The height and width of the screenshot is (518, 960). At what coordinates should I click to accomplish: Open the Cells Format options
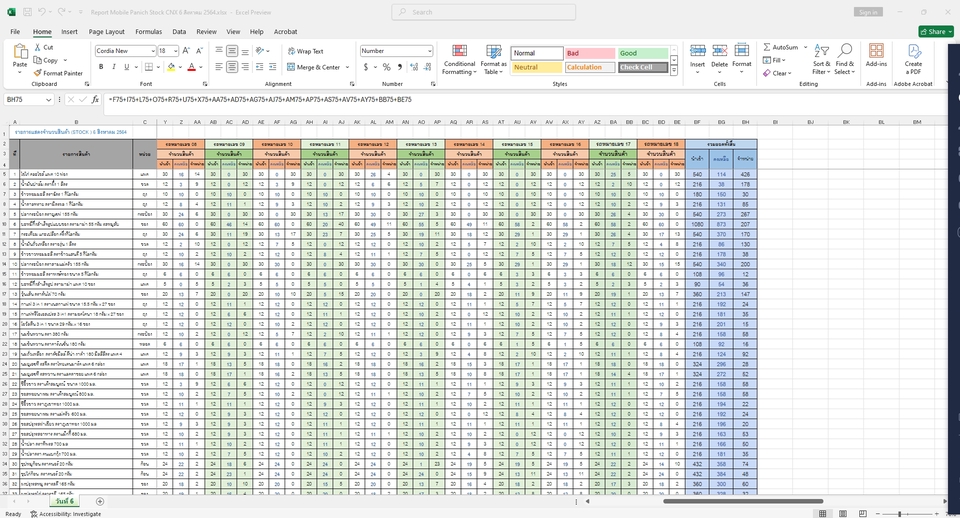tap(741, 59)
